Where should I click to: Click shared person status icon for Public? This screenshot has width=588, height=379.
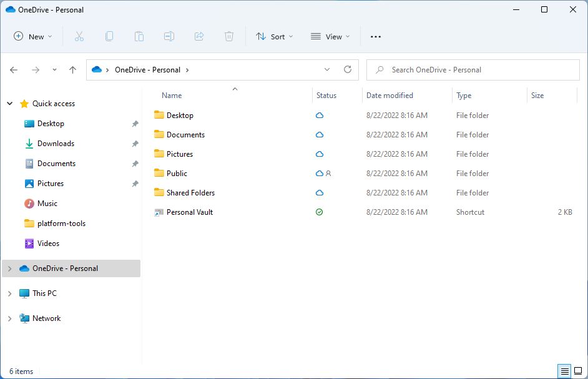pos(328,174)
